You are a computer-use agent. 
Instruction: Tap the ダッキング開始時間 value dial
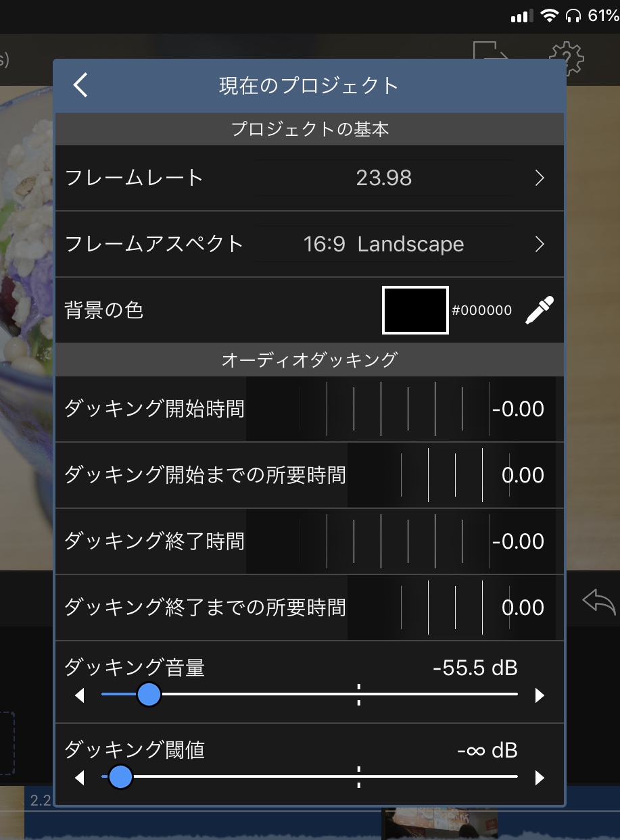(x=402, y=409)
